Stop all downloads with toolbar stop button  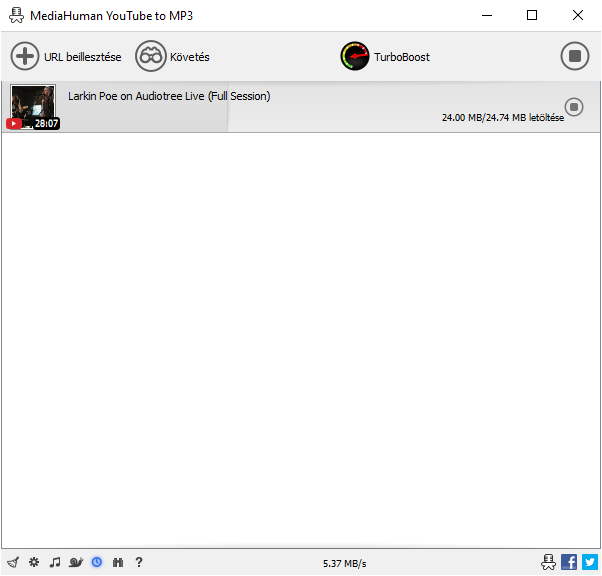[x=574, y=56]
